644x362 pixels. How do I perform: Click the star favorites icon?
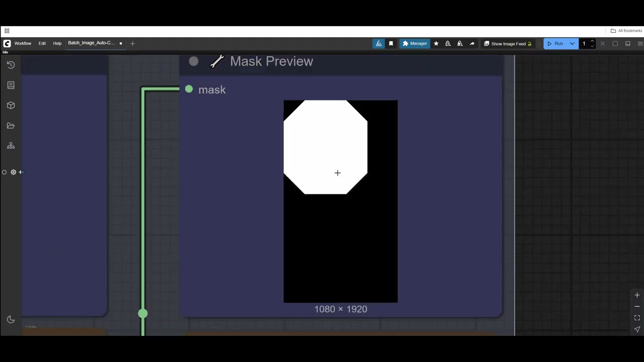click(436, 43)
